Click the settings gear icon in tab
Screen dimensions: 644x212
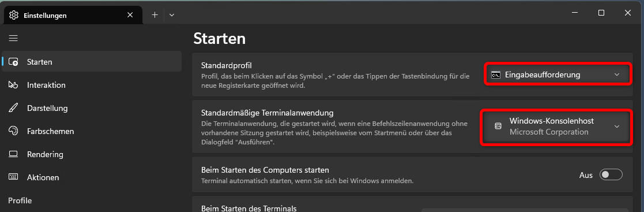pyautogui.click(x=14, y=15)
